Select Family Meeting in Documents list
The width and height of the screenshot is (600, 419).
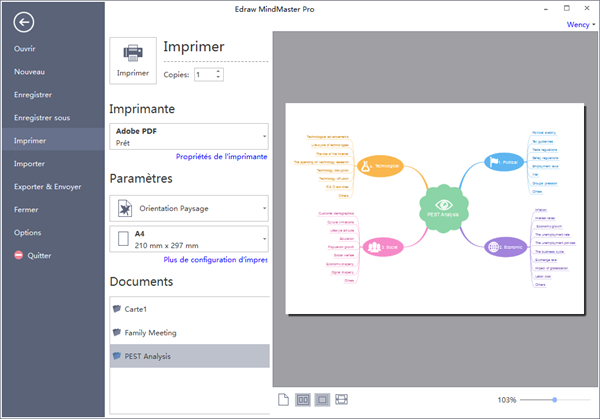(189, 333)
